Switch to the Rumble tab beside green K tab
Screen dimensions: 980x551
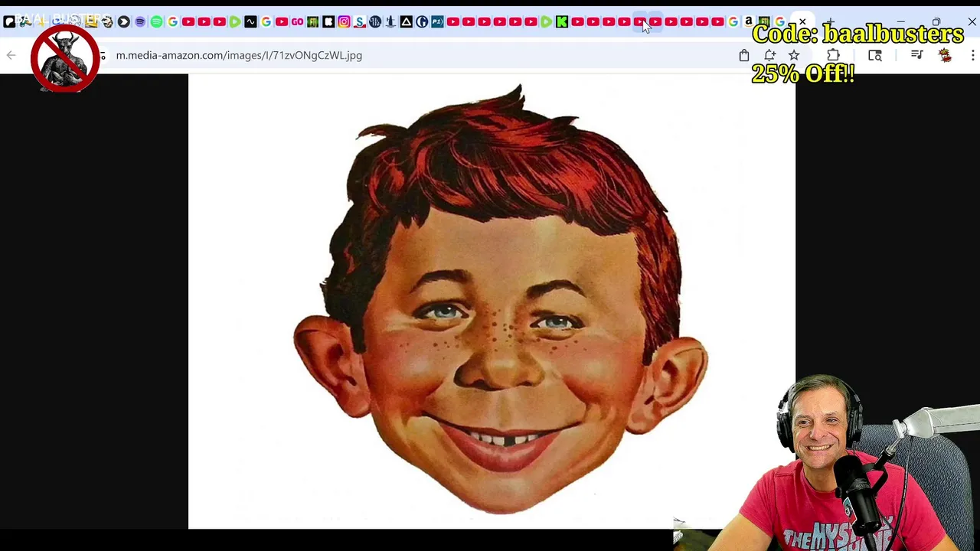(546, 21)
